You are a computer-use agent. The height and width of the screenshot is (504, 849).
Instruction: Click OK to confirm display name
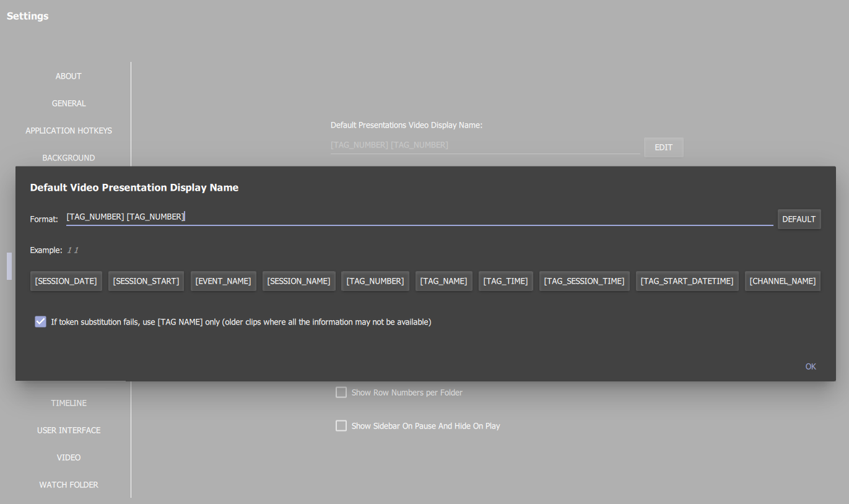point(810,366)
